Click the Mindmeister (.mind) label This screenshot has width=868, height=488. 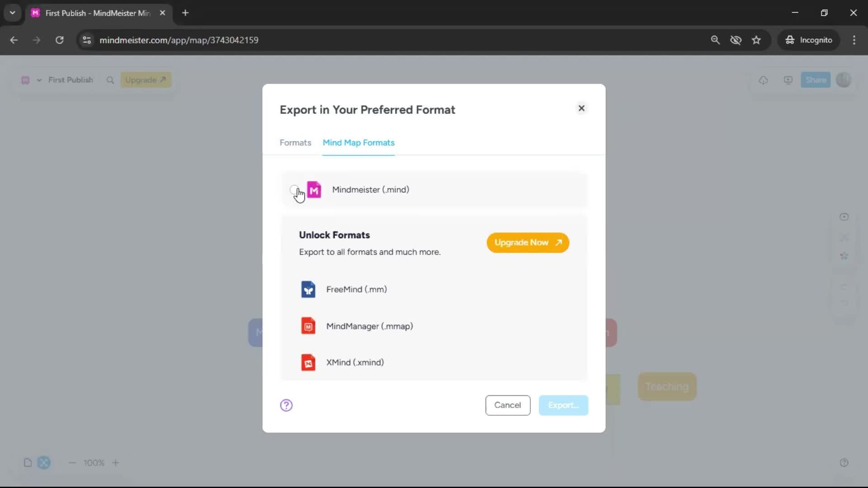tap(371, 190)
